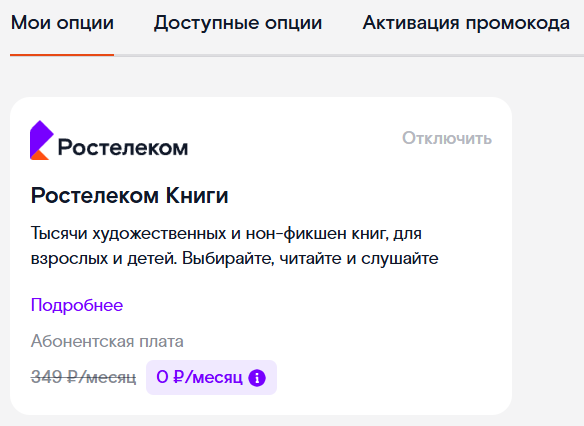
Task: Open the Подробнее link
Action: coord(77,305)
